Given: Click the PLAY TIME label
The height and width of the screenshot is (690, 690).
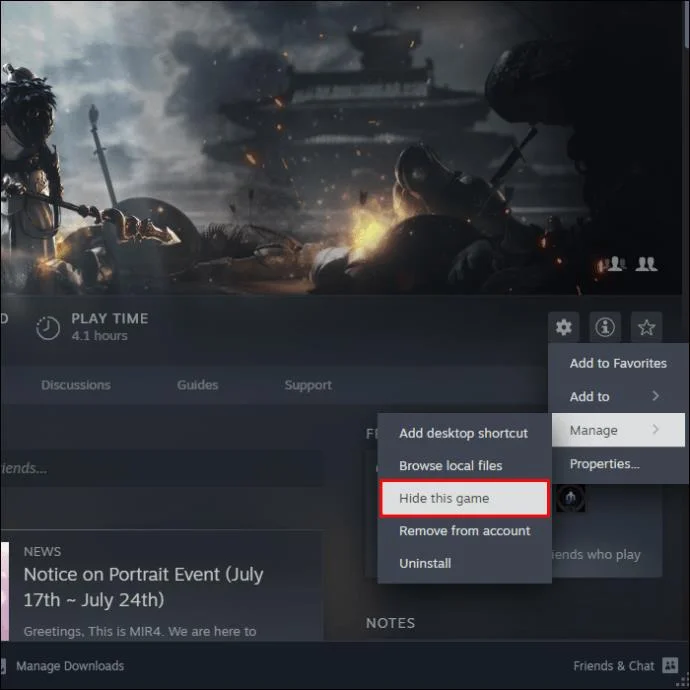Looking at the screenshot, I should point(110,318).
